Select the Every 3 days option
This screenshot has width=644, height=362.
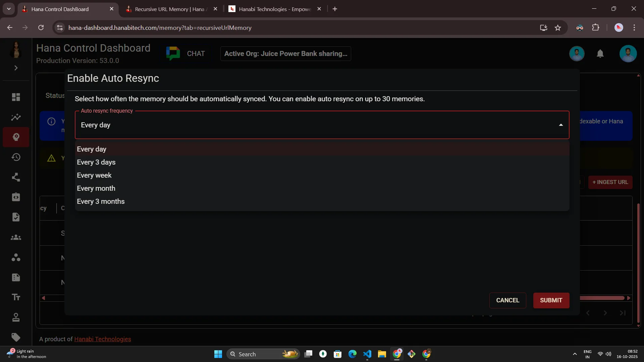(96, 162)
